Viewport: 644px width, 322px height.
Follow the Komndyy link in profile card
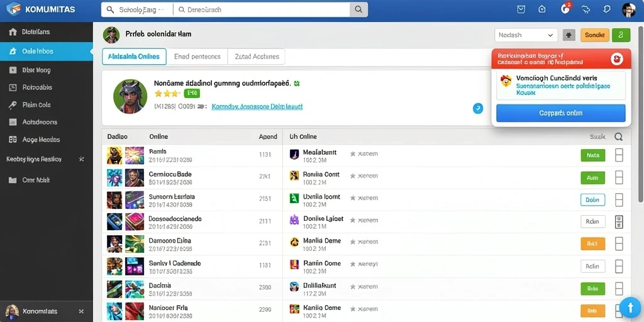(x=257, y=106)
